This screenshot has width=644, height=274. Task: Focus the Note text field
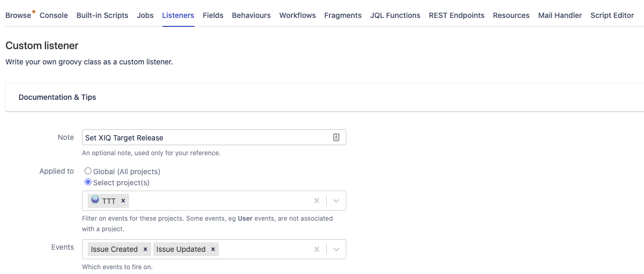(206, 137)
